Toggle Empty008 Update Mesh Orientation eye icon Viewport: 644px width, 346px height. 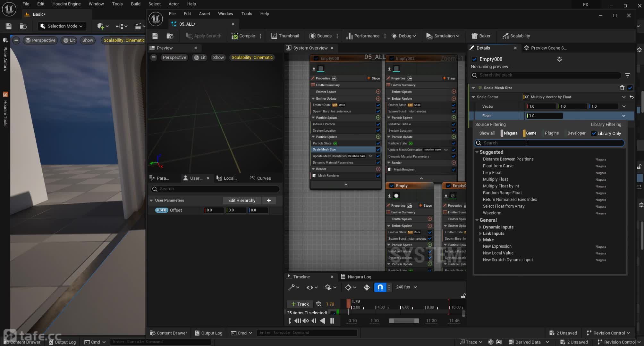pyautogui.click(x=370, y=156)
